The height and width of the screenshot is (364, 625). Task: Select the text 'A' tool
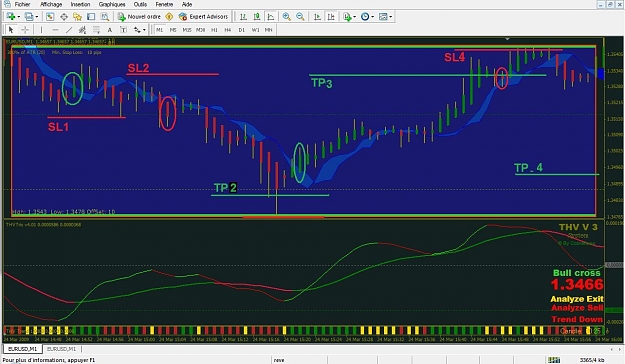[110, 30]
